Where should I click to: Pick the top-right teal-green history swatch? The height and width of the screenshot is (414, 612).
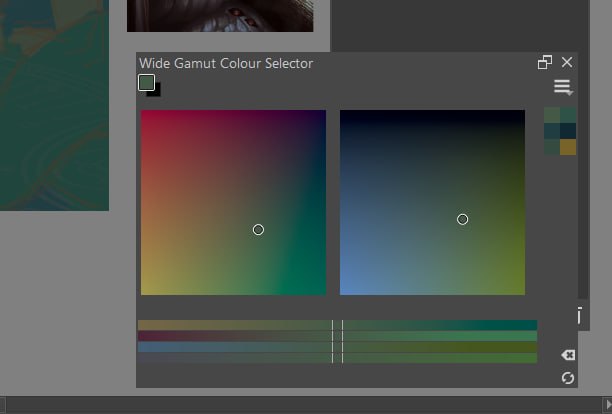pyautogui.click(x=568, y=115)
